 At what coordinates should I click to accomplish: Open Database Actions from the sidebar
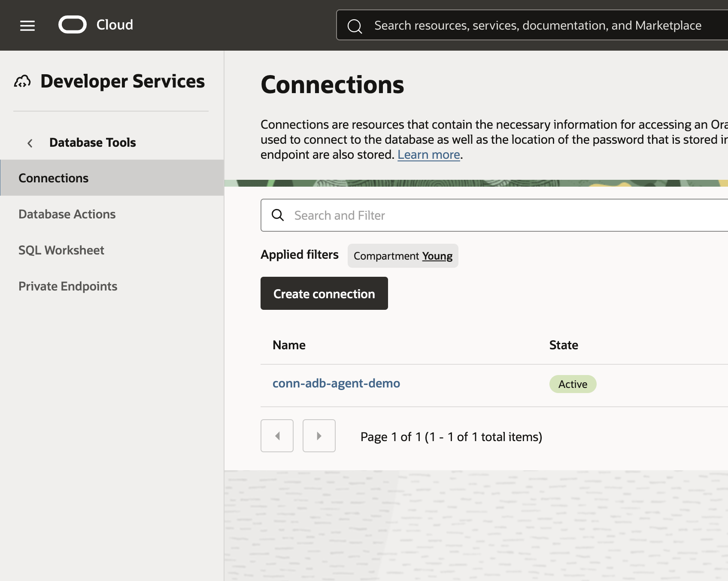[67, 214]
